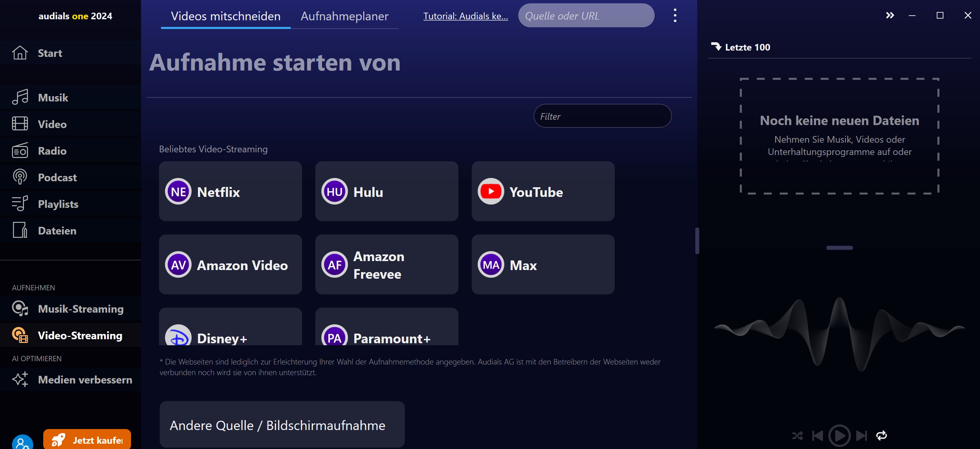
Task: Click the player panel resize handle
Action: click(839, 247)
